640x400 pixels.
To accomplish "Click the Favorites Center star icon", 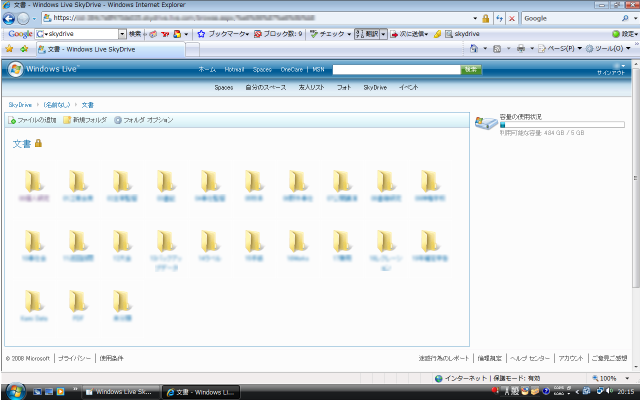I will coord(9,49).
